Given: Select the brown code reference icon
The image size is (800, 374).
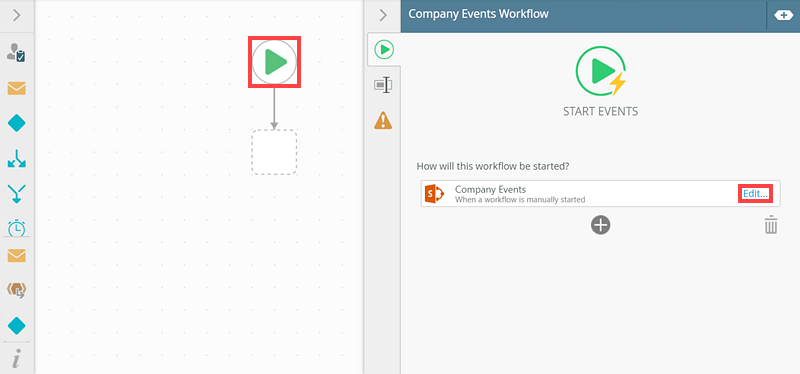Looking at the screenshot, I should click(x=16, y=290).
